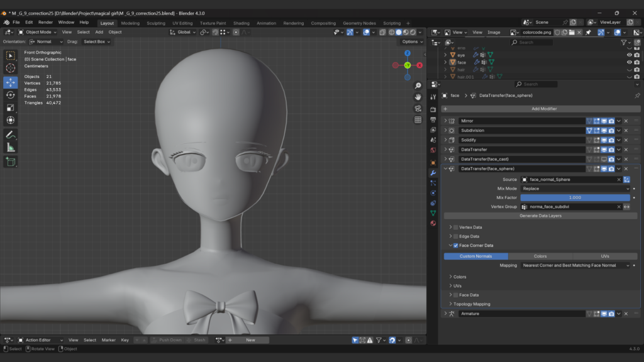Screen dimensions: 644x362
Task: Open the Render menu
Action: 45,22
